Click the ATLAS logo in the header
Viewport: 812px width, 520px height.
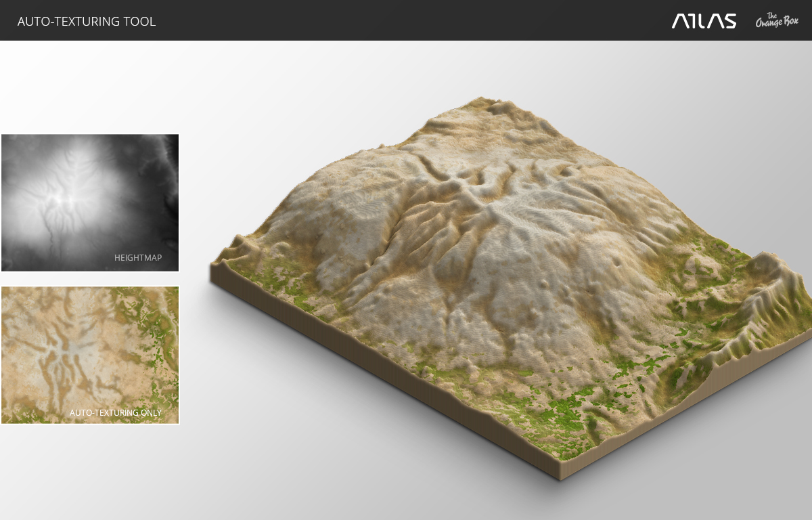[704, 21]
